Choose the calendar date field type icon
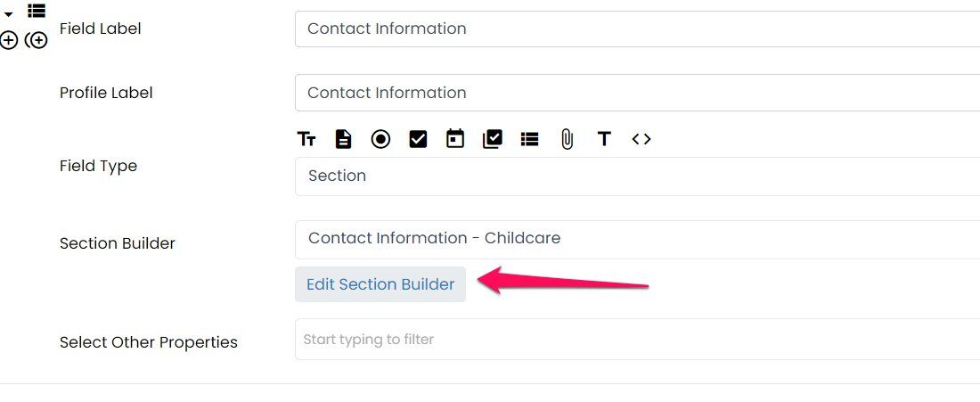Viewport: 980px width, 402px height. pos(455,139)
